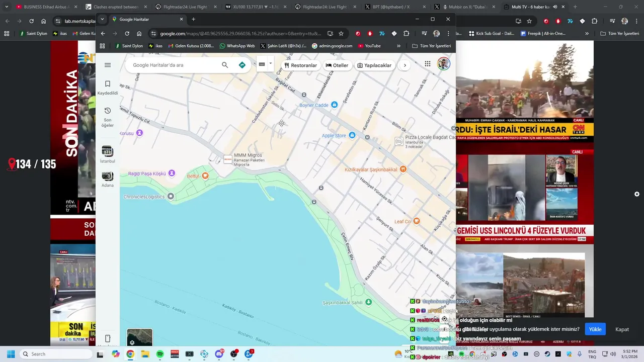Open the Google Maps hamburger menu

108,65
